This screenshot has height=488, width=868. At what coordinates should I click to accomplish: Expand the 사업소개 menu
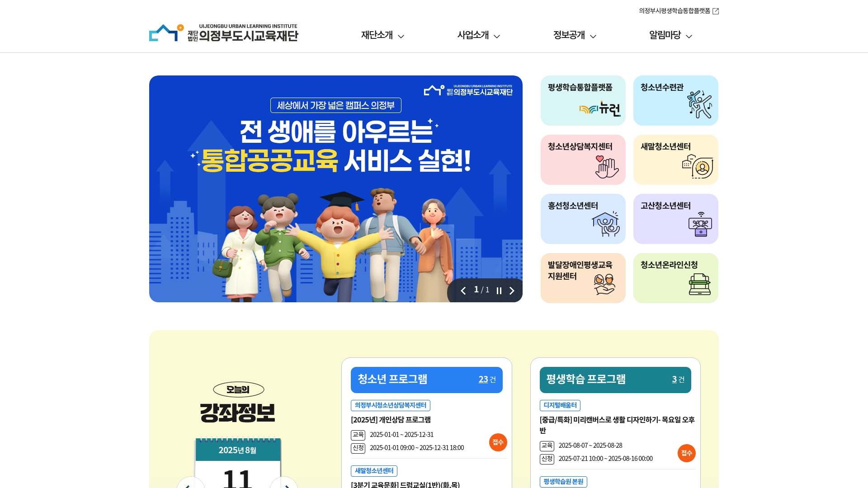pos(478,35)
